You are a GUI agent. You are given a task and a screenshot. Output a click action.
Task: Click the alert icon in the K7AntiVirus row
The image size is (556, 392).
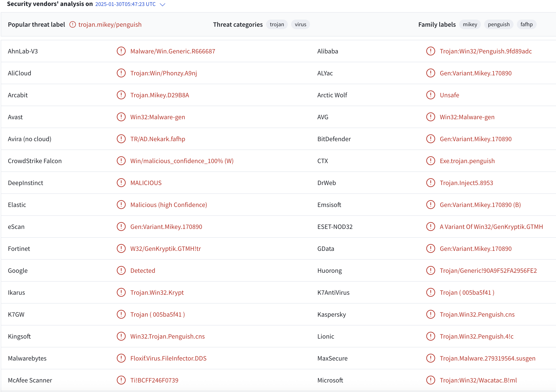click(430, 292)
